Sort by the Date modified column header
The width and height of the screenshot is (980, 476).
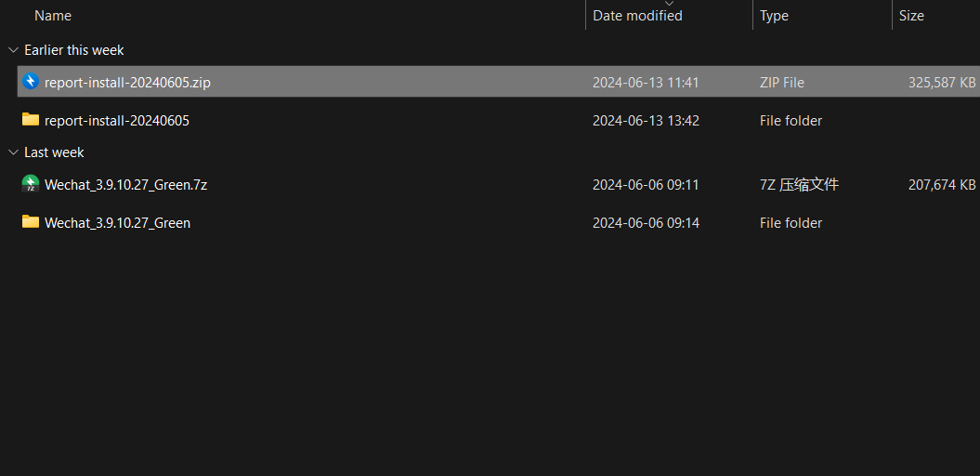(x=637, y=16)
